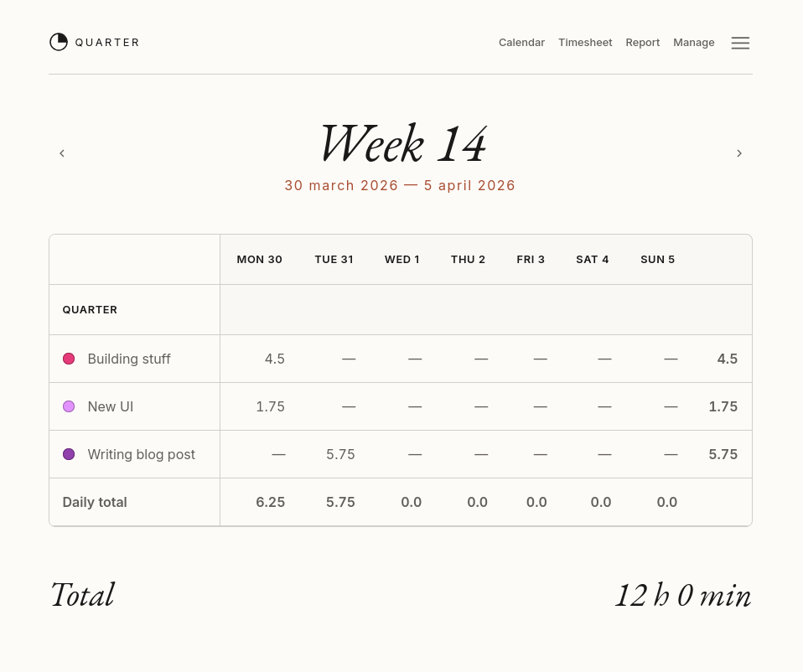Open the Calendar page
The height and width of the screenshot is (672, 803).
[x=521, y=43]
